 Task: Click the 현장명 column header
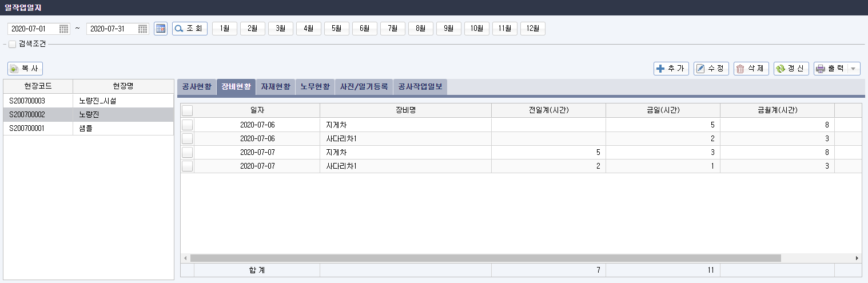coord(124,86)
